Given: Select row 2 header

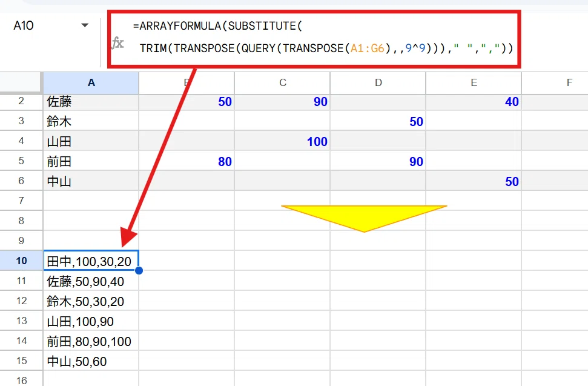Looking at the screenshot, I should pyautogui.click(x=21, y=101).
